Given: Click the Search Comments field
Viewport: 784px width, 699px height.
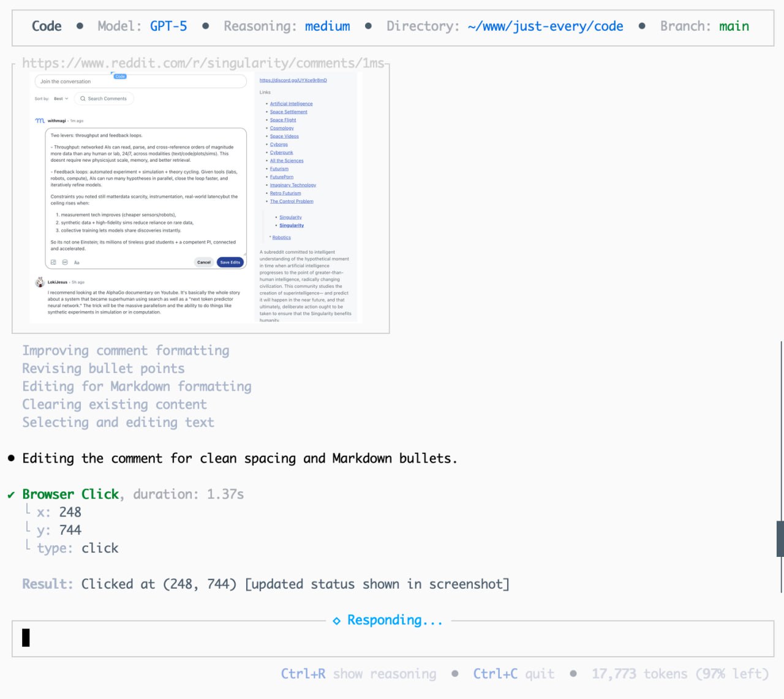Looking at the screenshot, I should coord(104,99).
